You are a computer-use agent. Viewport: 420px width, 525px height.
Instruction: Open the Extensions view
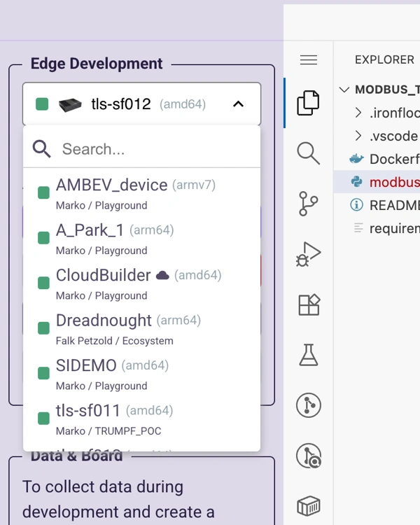(x=308, y=304)
